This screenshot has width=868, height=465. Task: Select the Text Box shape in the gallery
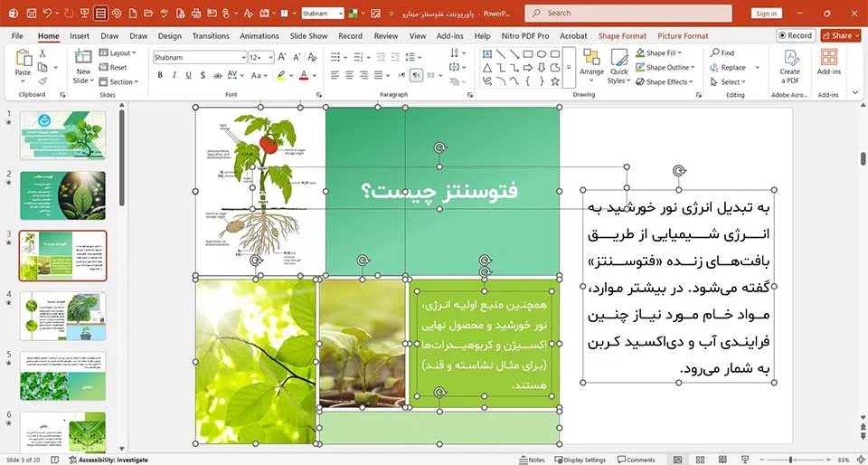[x=487, y=53]
